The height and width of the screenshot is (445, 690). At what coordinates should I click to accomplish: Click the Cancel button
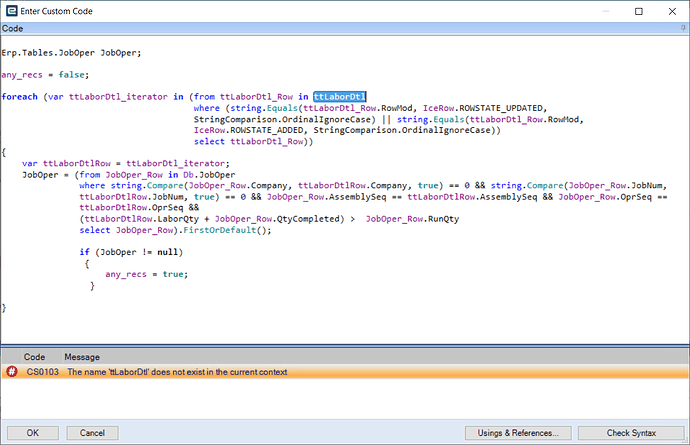point(92,433)
